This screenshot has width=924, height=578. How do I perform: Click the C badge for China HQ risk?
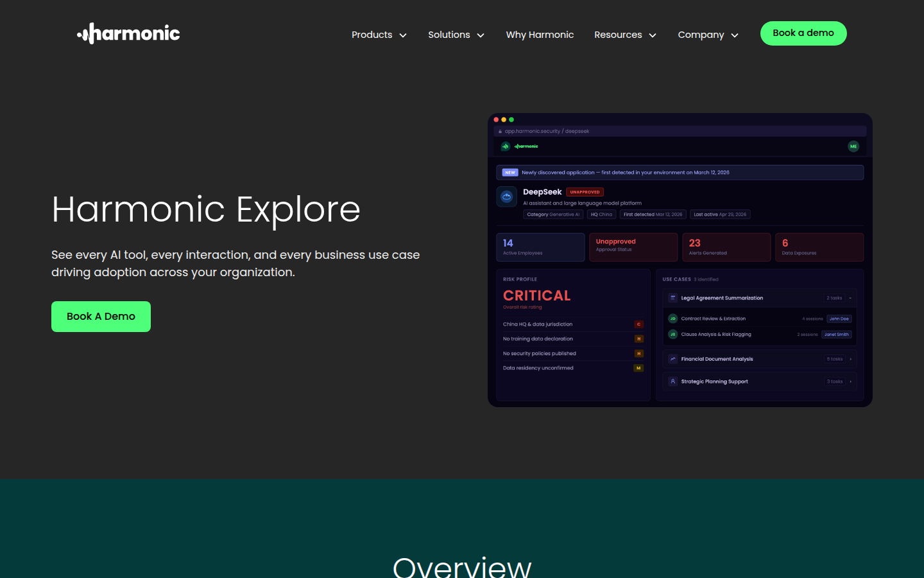tap(638, 324)
